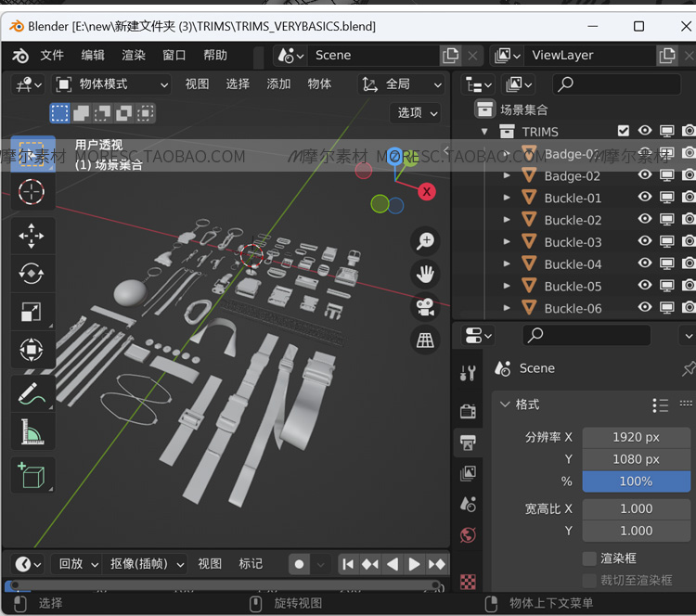
Task: Activate the Select Box tool
Action: pos(32,154)
